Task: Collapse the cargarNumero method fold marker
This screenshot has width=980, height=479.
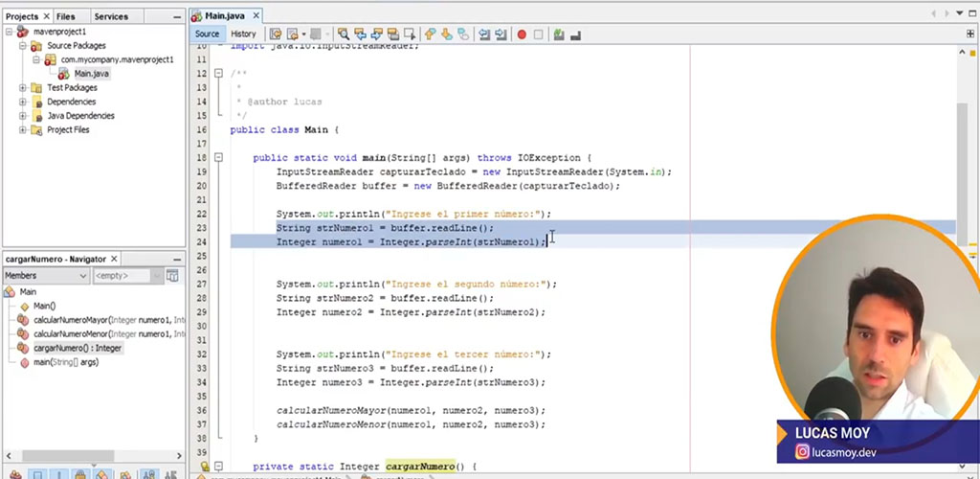Action: point(219,467)
